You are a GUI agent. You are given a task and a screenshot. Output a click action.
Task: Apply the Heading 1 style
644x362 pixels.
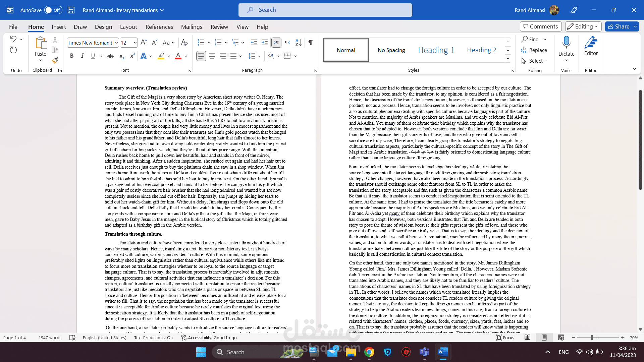[x=436, y=50]
